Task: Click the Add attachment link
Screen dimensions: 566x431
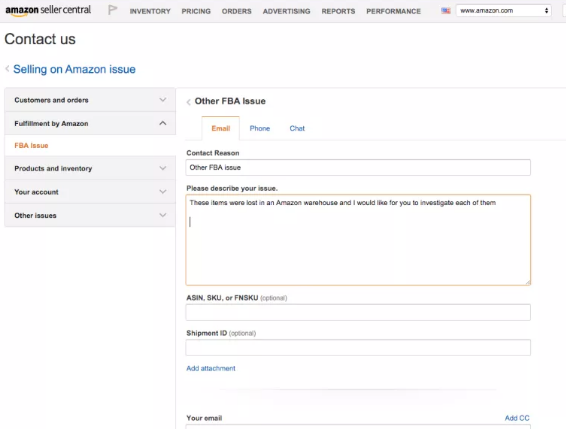Action: (x=211, y=369)
